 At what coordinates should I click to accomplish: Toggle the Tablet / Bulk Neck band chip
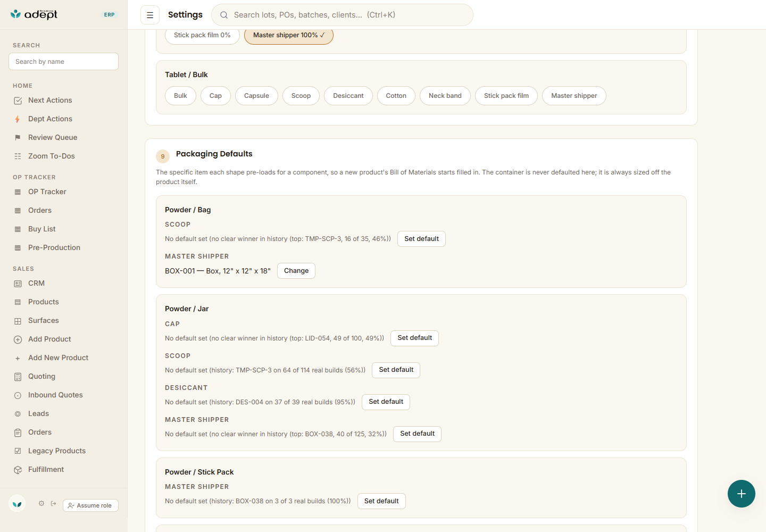(x=445, y=96)
